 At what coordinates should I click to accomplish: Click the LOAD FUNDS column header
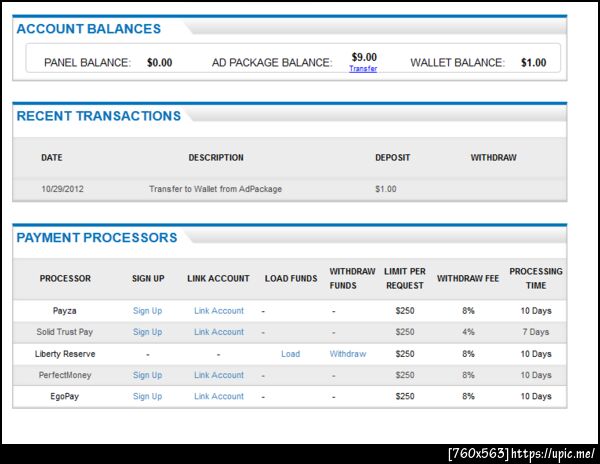(291, 278)
